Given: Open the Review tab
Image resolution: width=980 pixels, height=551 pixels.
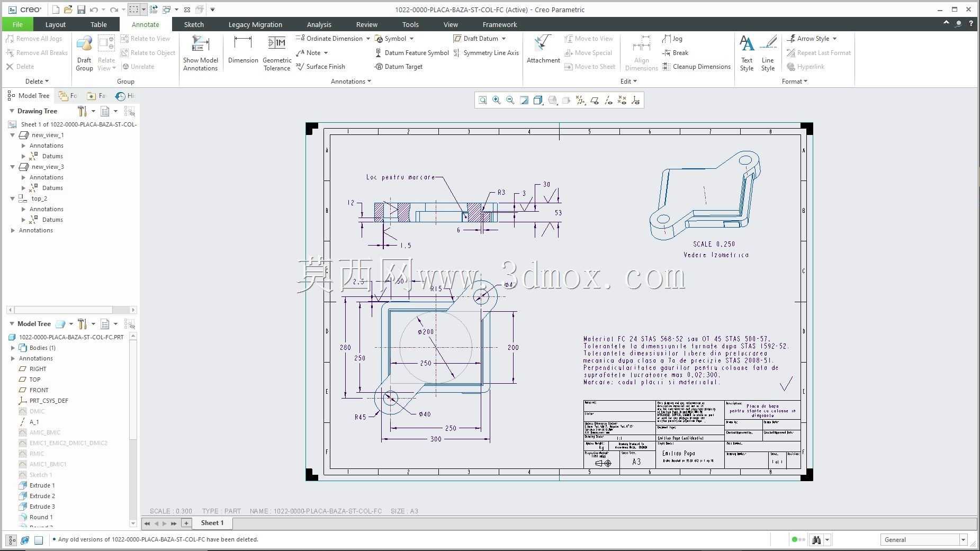Looking at the screenshot, I should 367,24.
